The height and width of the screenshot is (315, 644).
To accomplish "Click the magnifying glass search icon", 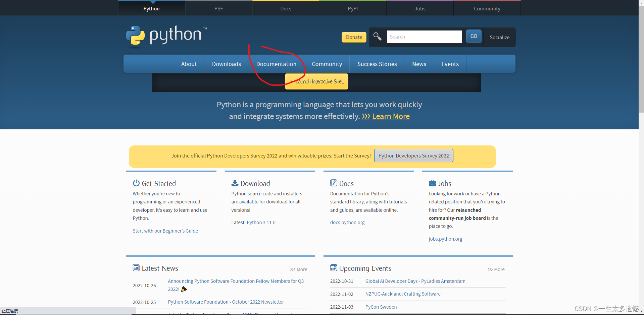I will point(377,37).
